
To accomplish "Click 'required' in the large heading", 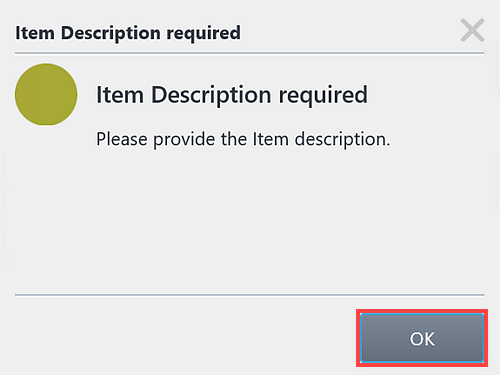I will pyautogui.click(x=323, y=96).
